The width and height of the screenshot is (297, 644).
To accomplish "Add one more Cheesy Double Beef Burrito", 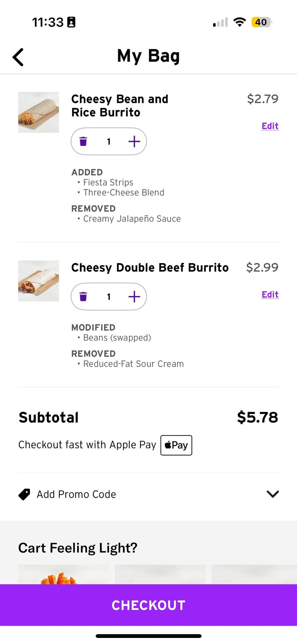I will (x=134, y=297).
